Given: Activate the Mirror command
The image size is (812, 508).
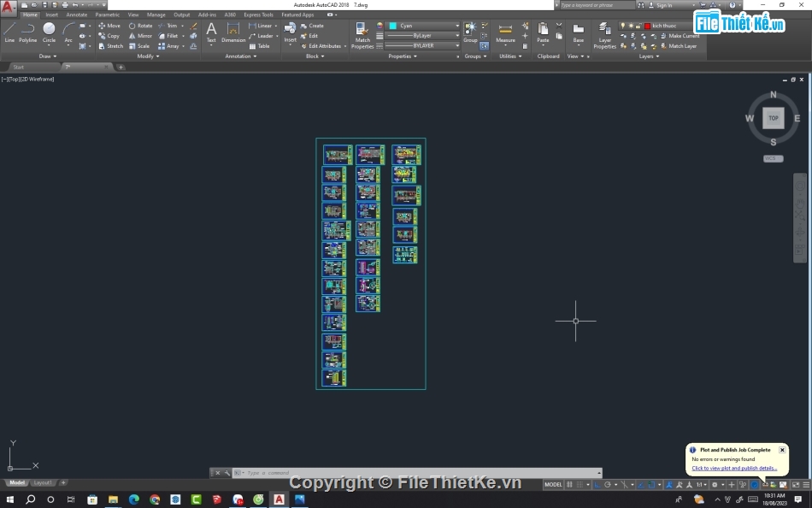Looking at the screenshot, I should [x=140, y=36].
